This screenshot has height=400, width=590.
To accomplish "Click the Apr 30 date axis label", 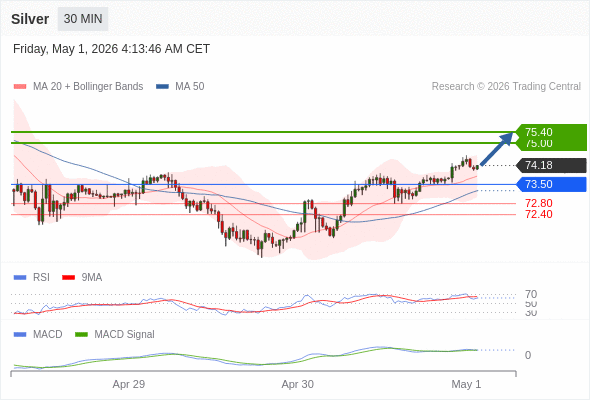I will coord(298,384).
